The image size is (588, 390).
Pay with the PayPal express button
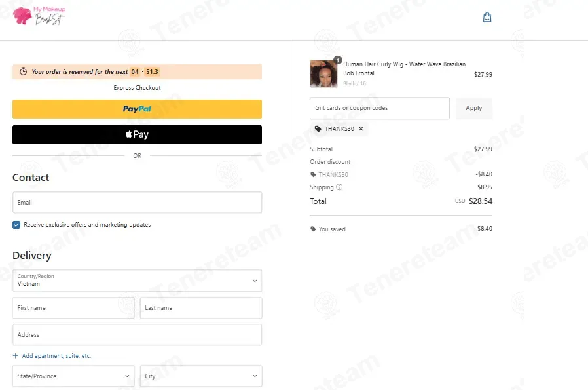137,109
